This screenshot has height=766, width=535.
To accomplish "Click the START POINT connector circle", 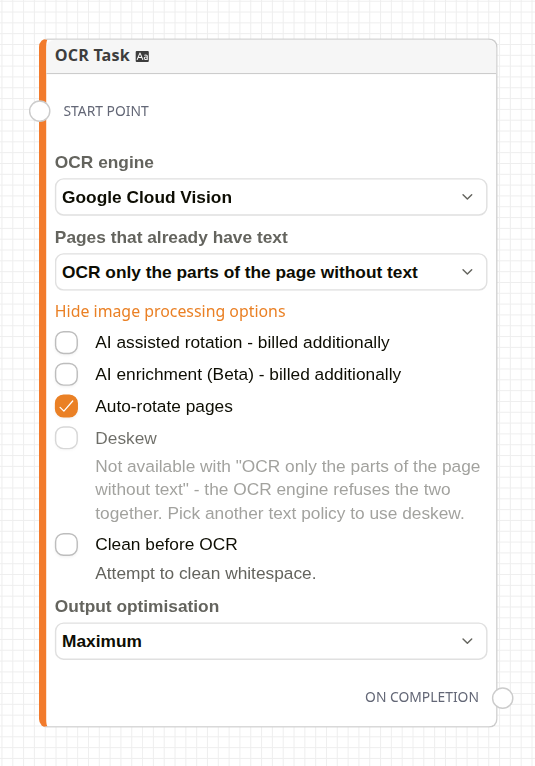I will coord(40,111).
